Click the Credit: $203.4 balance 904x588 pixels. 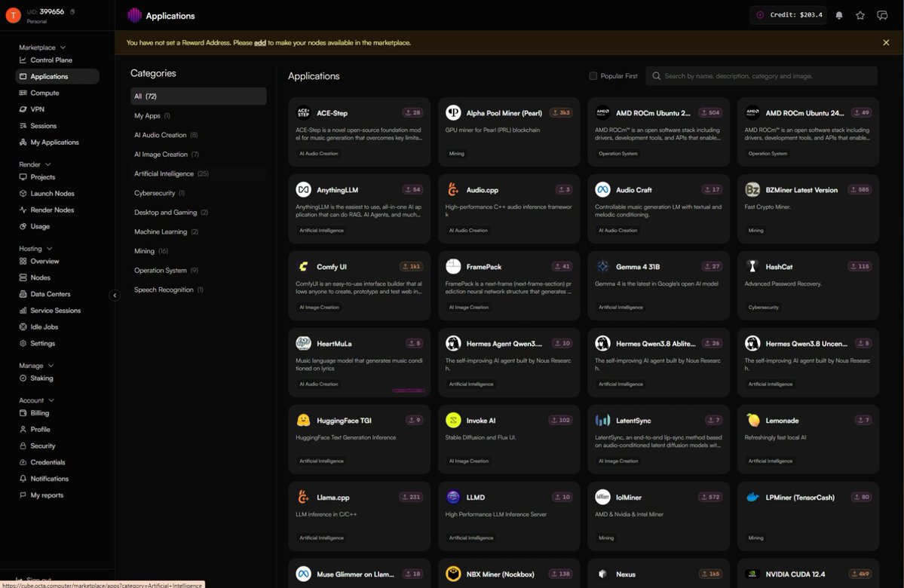pyautogui.click(x=789, y=15)
